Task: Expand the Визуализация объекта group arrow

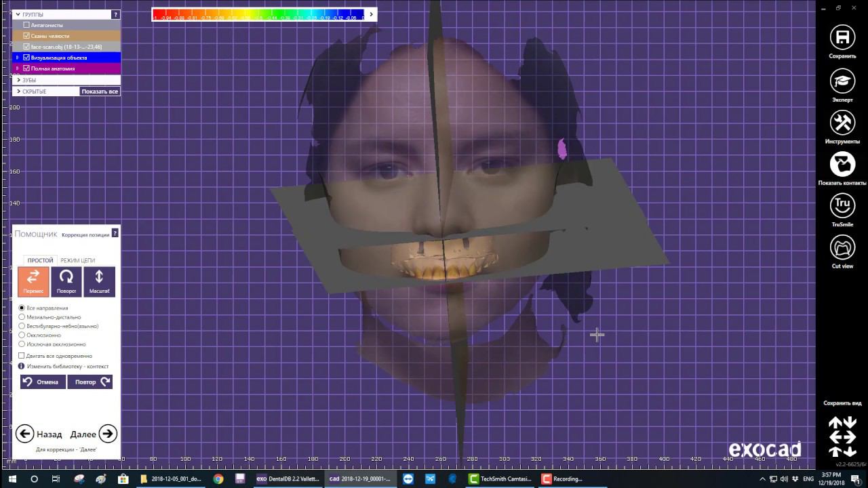Action: tap(18, 58)
